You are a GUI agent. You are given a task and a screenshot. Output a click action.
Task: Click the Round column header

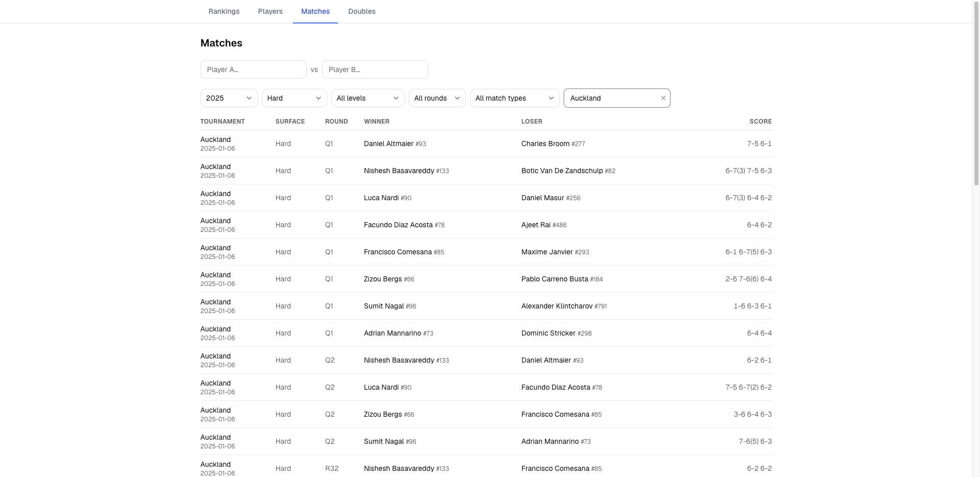(336, 122)
